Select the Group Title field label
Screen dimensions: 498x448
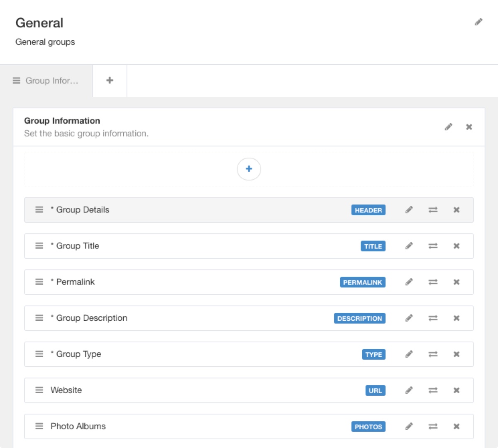75,246
